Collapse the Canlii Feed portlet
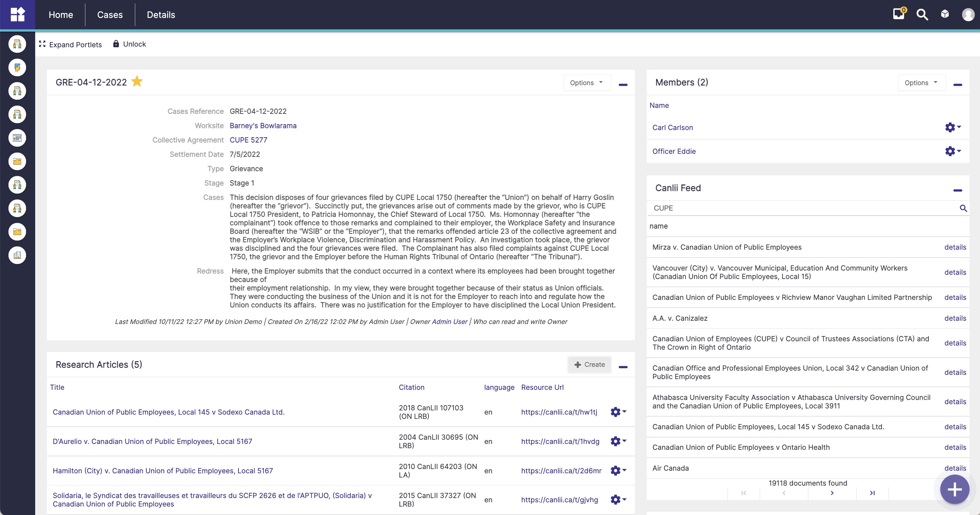 pos(958,190)
